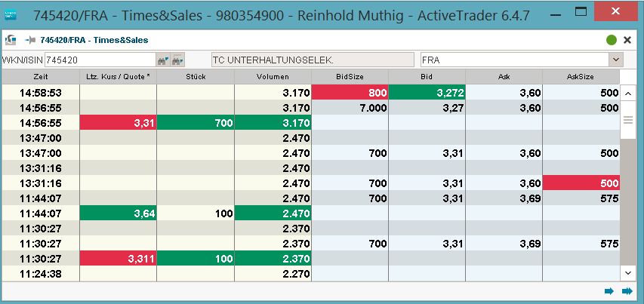Screen dimensions: 644x304
Task: Click the second binoculars search icon
Action: 178,60
